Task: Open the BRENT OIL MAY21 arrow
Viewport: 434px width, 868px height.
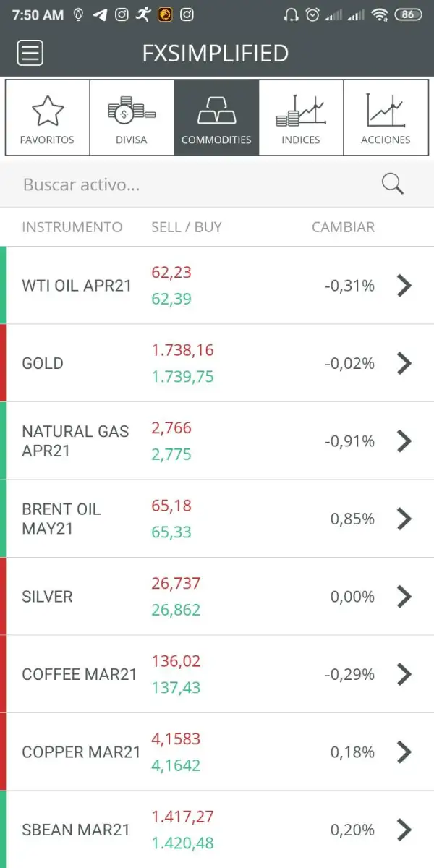Action: (404, 519)
